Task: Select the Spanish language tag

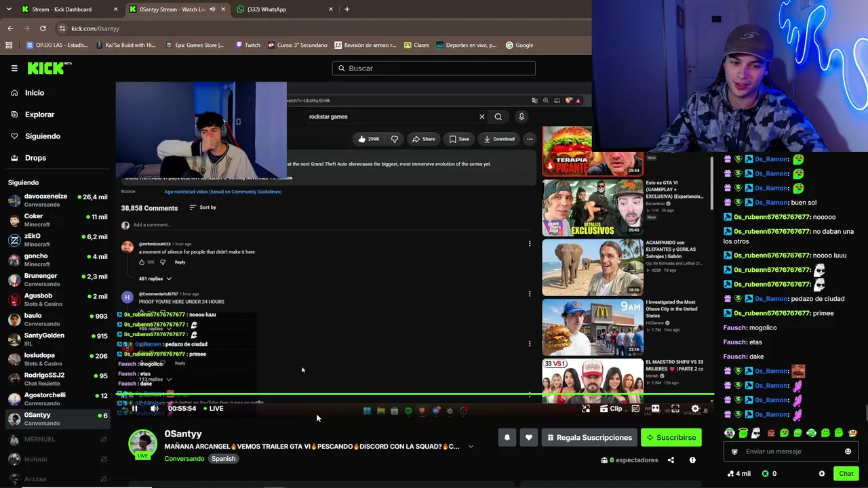Action: tap(223, 459)
